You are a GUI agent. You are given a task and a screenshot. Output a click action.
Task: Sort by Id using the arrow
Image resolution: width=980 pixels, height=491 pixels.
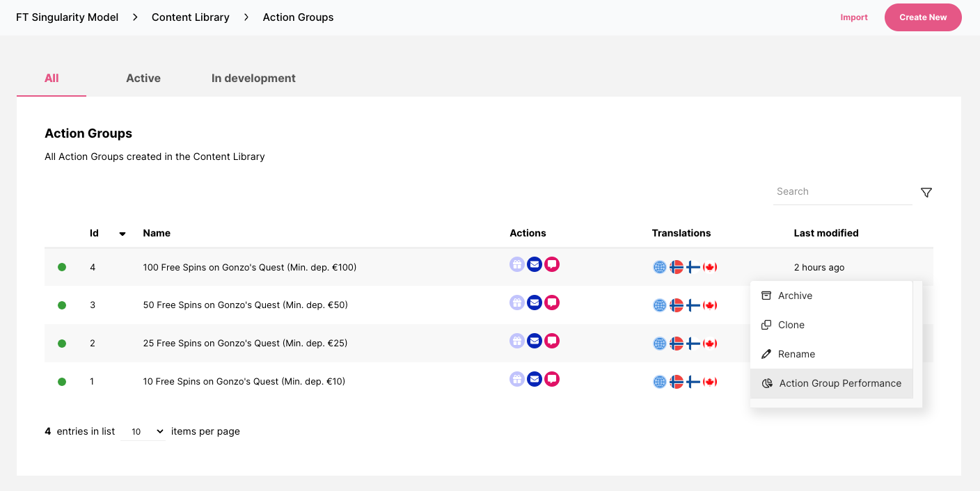coord(122,234)
